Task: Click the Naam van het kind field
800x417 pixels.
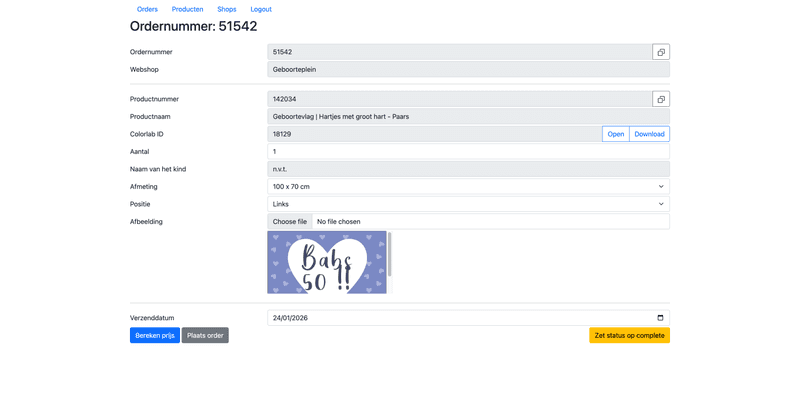Action: tap(468, 169)
